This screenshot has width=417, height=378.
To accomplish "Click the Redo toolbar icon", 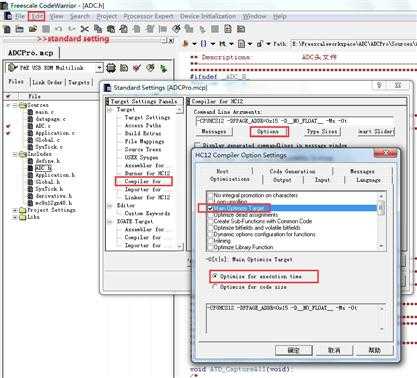I will pos(71,29).
